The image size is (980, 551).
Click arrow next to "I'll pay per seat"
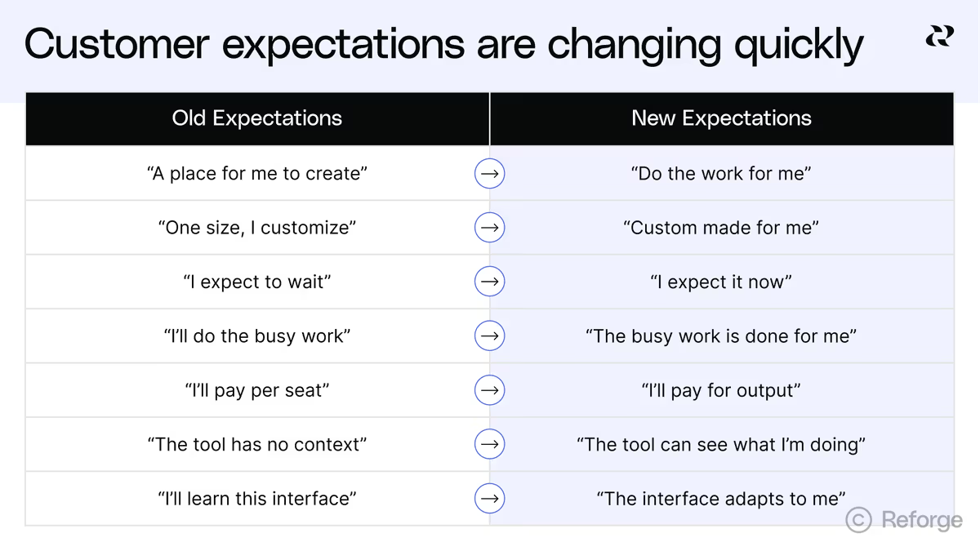click(x=490, y=390)
